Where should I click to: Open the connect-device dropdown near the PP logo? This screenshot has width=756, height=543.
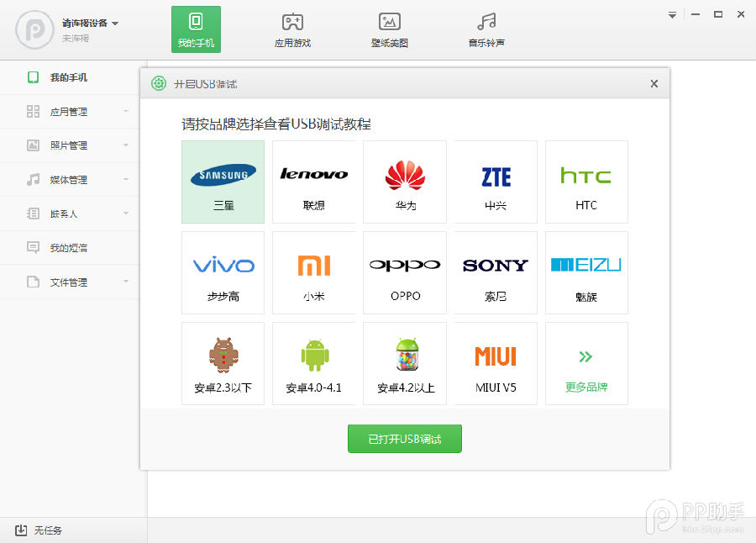tap(115, 24)
